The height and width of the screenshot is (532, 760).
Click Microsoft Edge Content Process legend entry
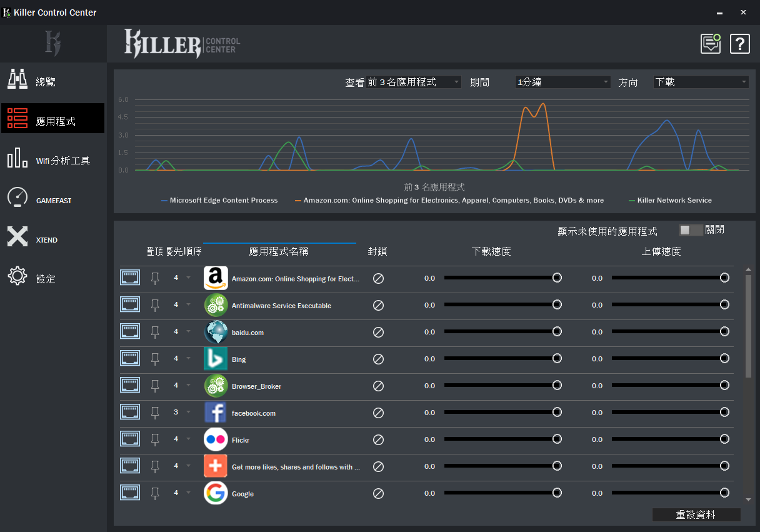pyautogui.click(x=219, y=200)
